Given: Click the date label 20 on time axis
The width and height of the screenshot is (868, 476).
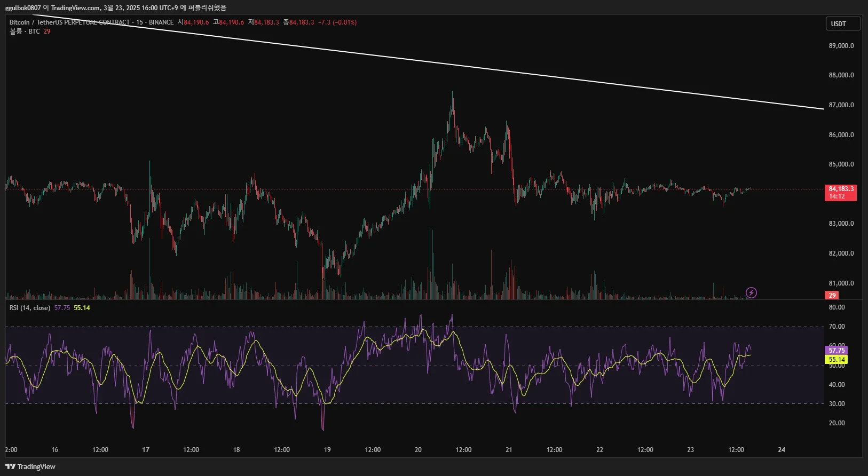Looking at the screenshot, I should (x=418, y=450).
